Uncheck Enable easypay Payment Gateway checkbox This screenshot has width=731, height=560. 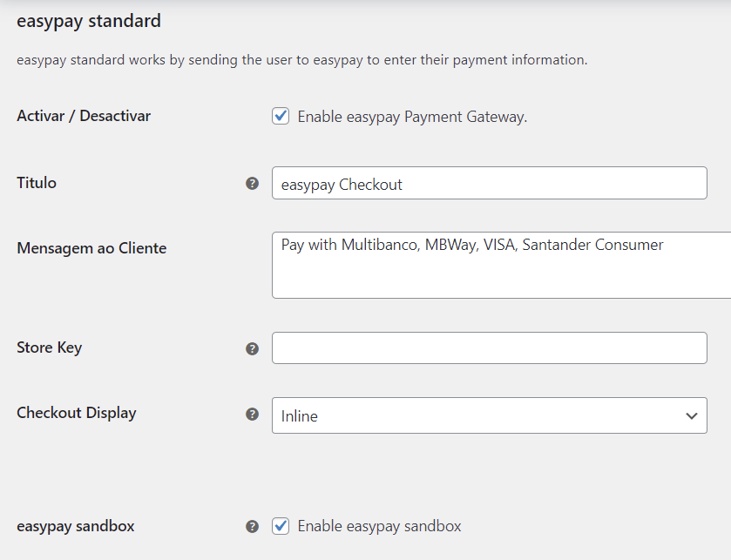pyautogui.click(x=281, y=116)
